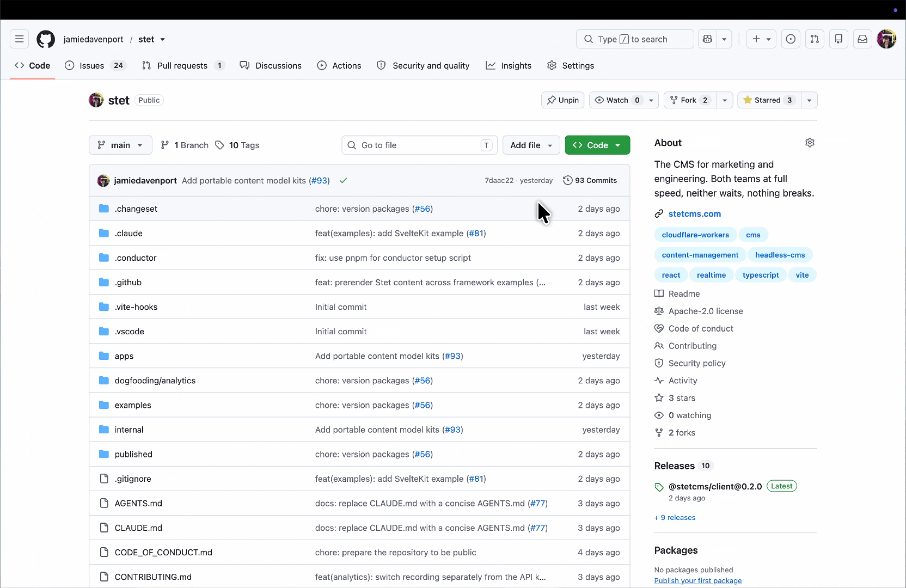Focus the Go to file field
This screenshot has height=588, width=906.
pyautogui.click(x=420, y=145)
